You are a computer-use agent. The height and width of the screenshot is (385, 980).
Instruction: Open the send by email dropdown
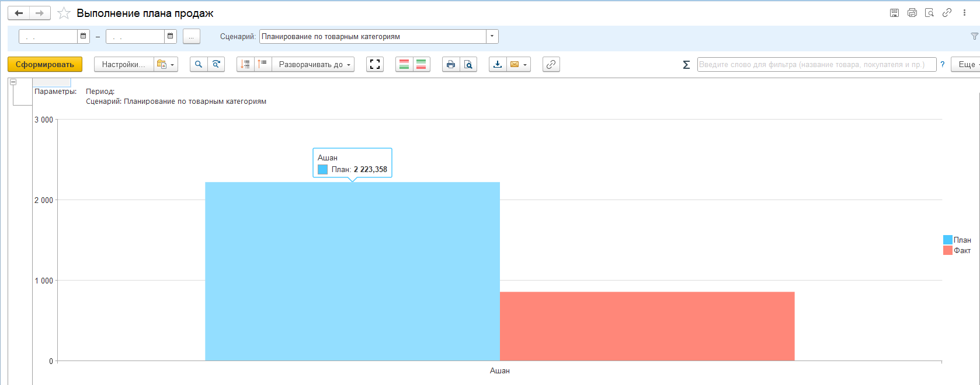click(518, 64)
